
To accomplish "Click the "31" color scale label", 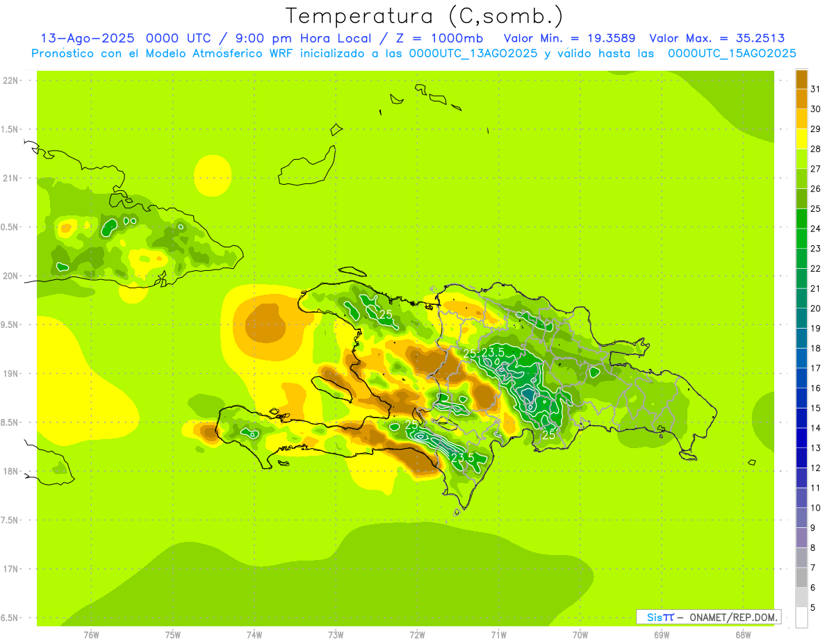I will pyautogui.click(x=815, y=89).
